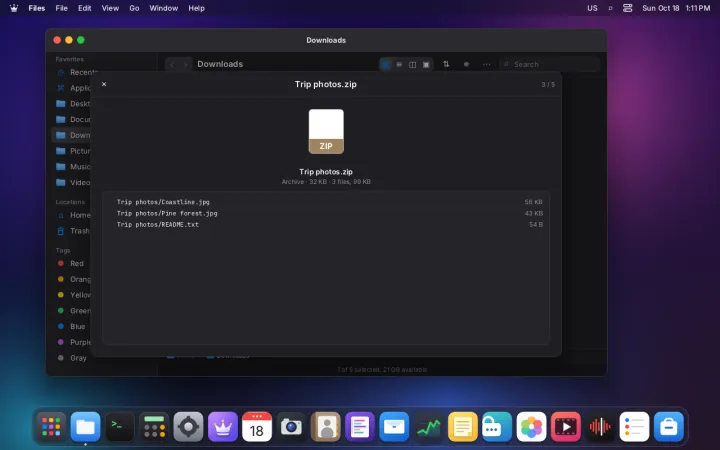This screenshot has width=720, height=450.
Task: Click the 43 KB size value
Action: point(533,214)
